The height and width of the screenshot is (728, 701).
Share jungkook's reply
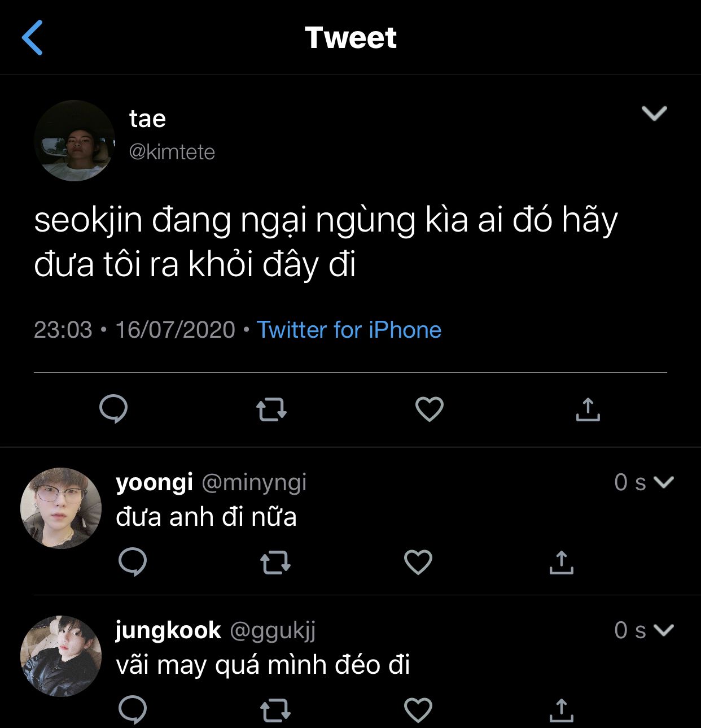coord(561,710)
